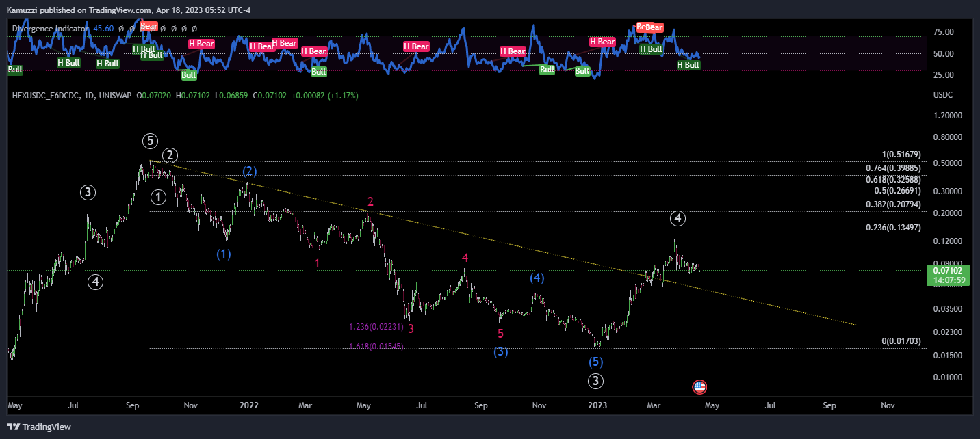Click the 75.00 level on indicator scale
The height and width of the screenshot is (439, 980).
(x=943, y=31)
